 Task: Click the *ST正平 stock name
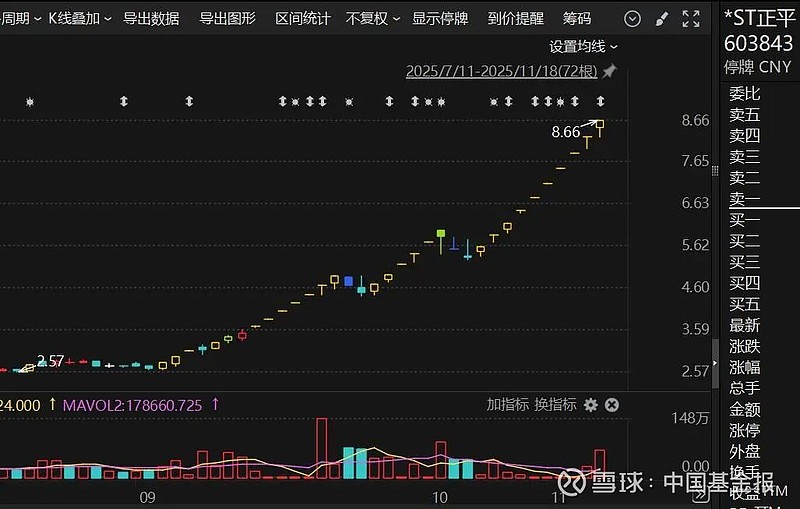[759, 19]
